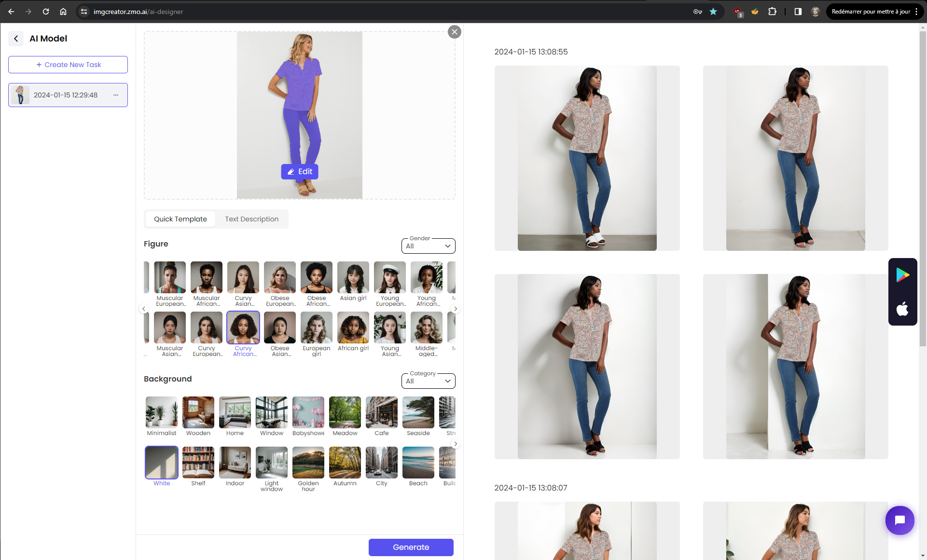
Task: Select Young African figure
Action: [427, 284]
